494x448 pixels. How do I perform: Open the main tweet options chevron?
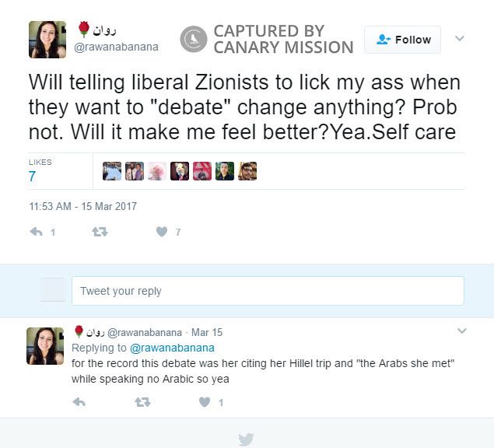click(x=460, y=38)
